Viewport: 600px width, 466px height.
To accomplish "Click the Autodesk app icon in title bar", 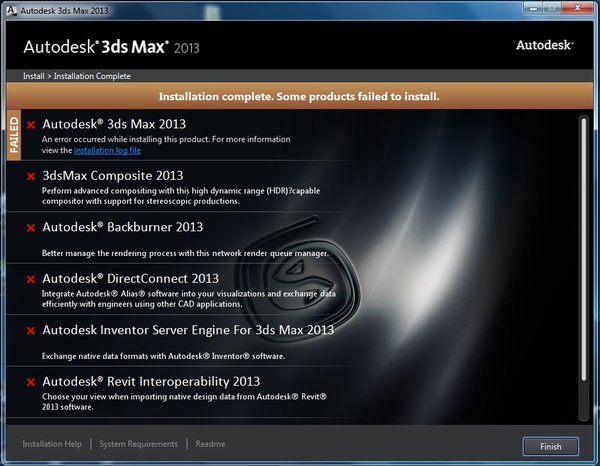I will click(x=11, y=10).
